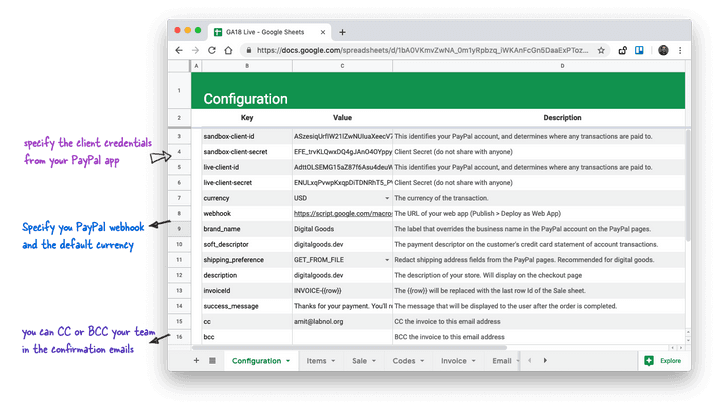Add a new sheet with plus button
The height and width of the screenshot is (409, 720).
click(196, 361)
